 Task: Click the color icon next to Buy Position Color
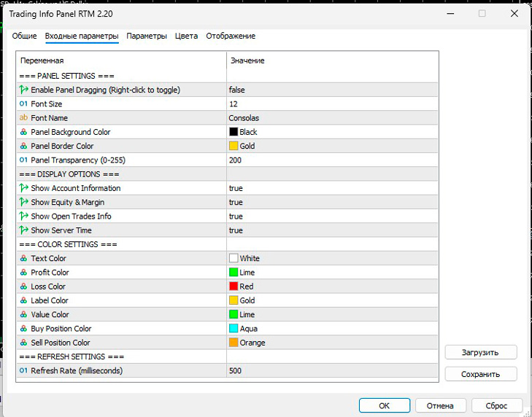[24, 329]
